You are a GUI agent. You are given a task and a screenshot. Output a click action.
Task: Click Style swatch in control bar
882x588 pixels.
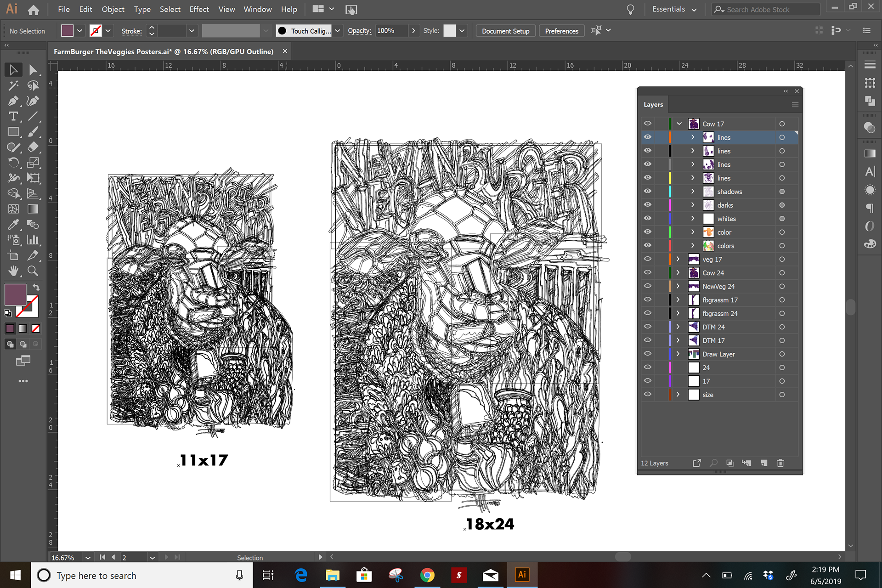coord(450,31)
